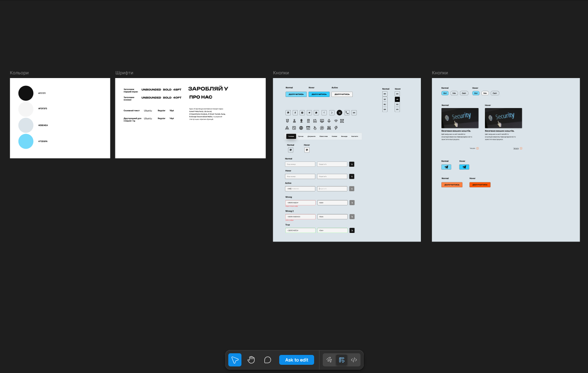Click the name field in the True row
This screenshot has width=588, height=373.
[333, 230]
